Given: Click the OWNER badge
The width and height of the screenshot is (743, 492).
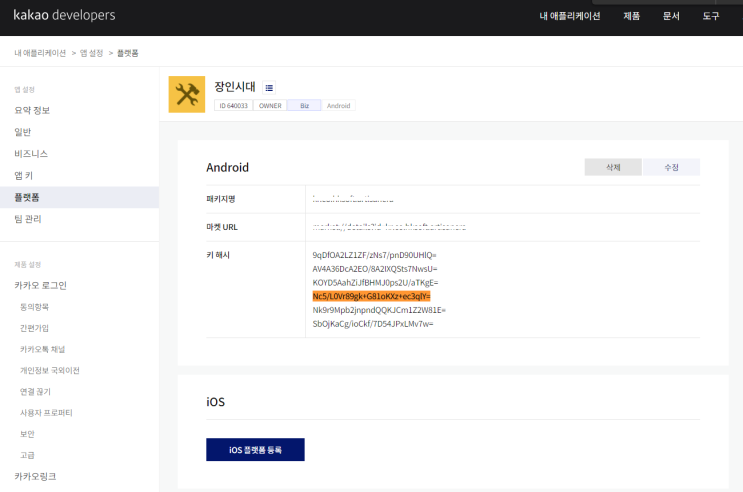Looking at the screenshot, I should 270,106.
